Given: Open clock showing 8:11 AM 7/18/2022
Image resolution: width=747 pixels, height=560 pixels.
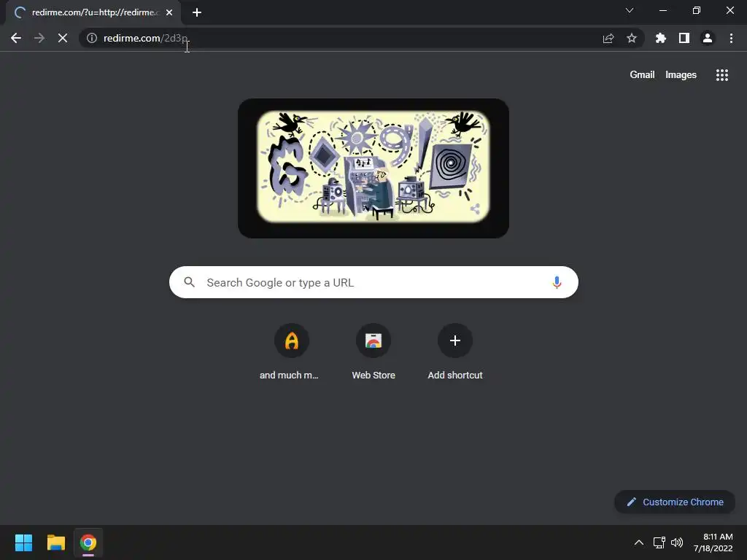Looking at the screenshot, I should point(713,542).
